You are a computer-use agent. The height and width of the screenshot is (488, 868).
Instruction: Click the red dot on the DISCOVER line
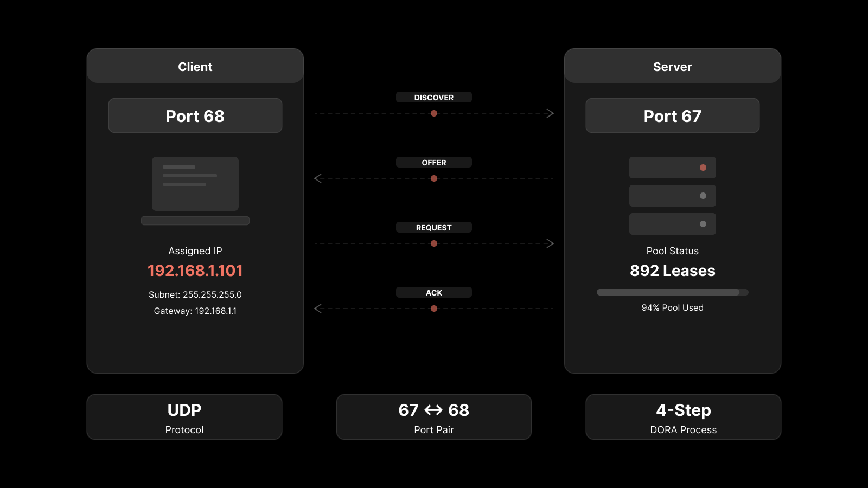[x=434, y=113]
